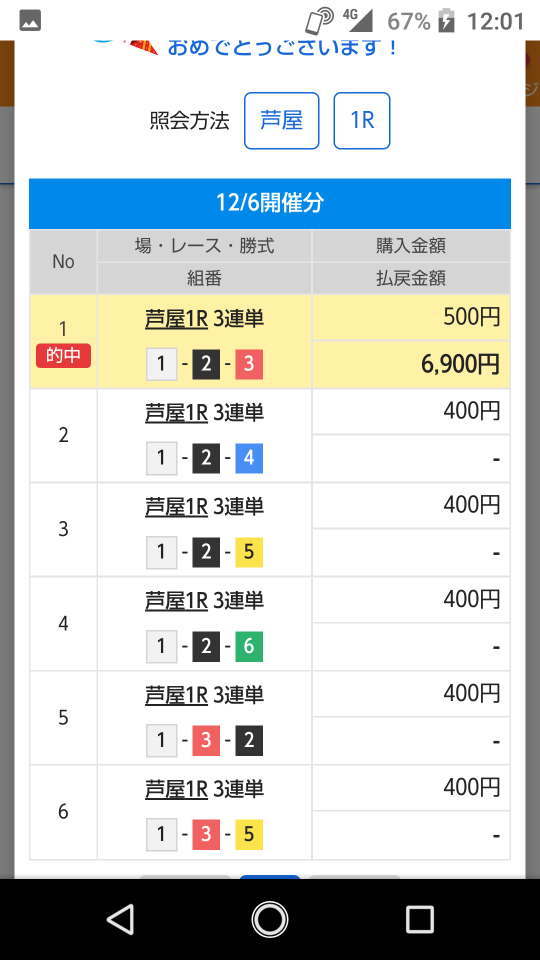Tap the battery icon in status bar
The width and height of the screenshot is (540, 960).
pos(448,22)
